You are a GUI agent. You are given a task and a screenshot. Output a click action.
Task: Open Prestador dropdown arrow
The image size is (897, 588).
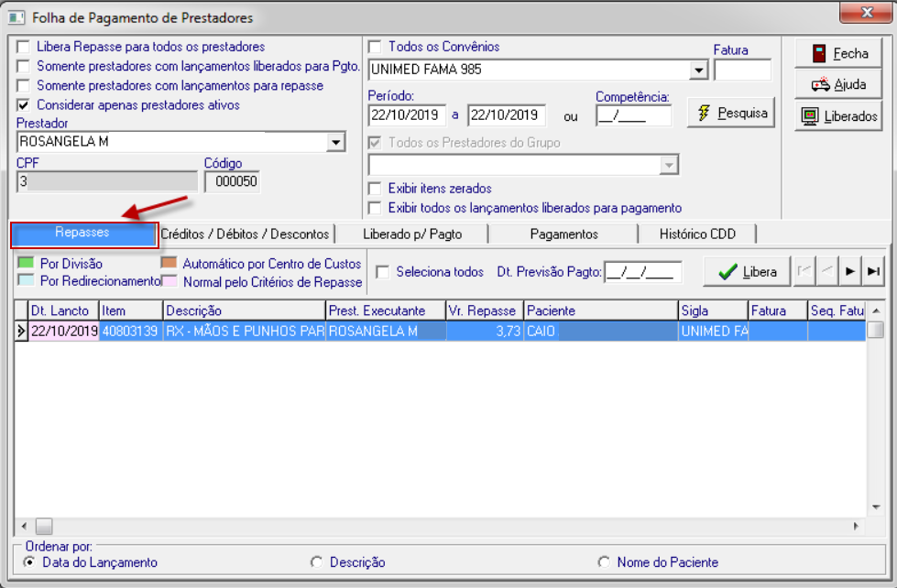(336, 142)
